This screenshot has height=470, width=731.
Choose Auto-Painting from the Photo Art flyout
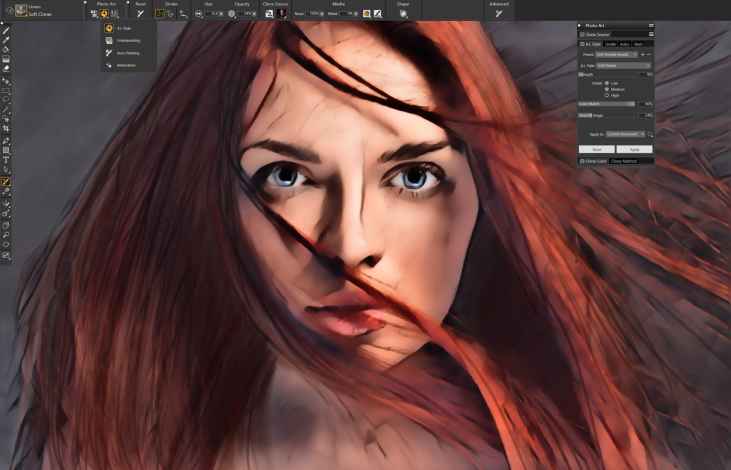click(x=108, y=52)
